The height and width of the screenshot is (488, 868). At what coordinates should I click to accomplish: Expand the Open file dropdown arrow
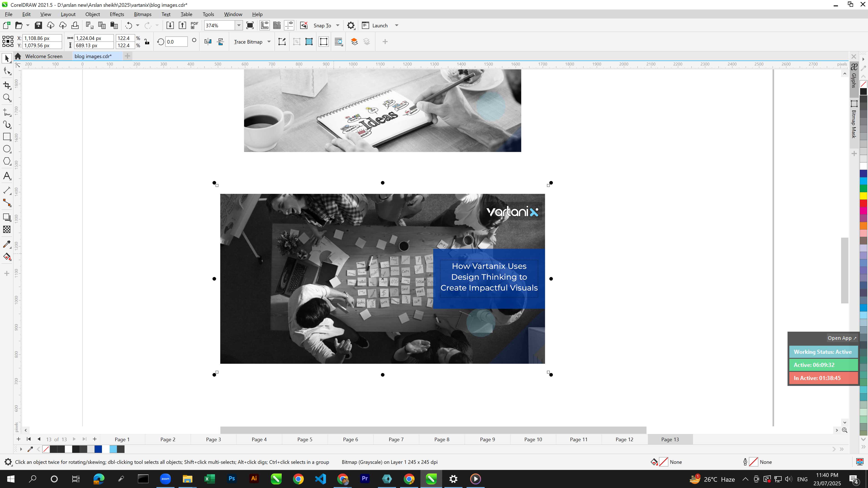[x=28, y=25]
